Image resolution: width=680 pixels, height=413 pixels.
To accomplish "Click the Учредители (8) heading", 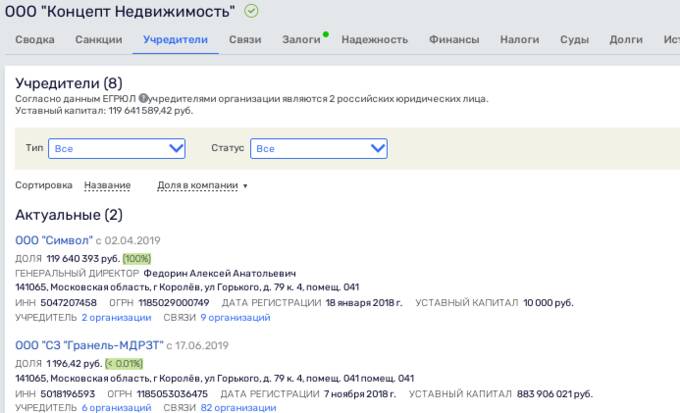I will 69,83.
